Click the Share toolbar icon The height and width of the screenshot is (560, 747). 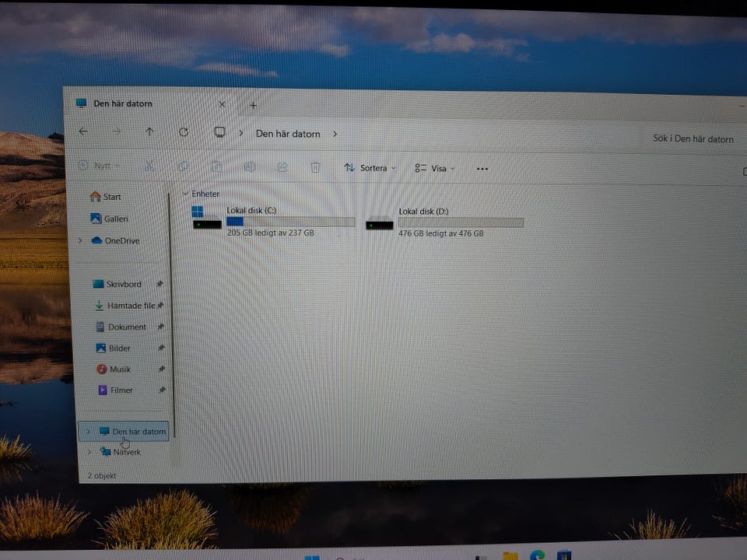click(282, 167)
